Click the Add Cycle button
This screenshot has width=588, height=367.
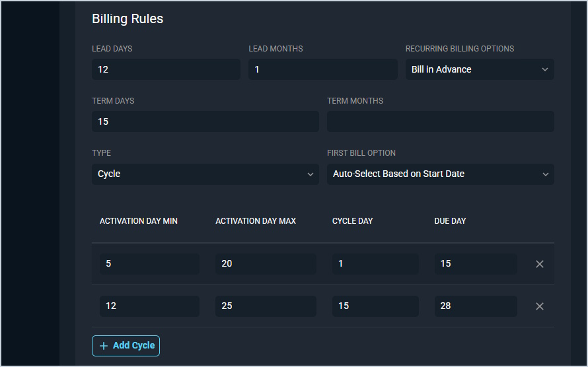126,346
